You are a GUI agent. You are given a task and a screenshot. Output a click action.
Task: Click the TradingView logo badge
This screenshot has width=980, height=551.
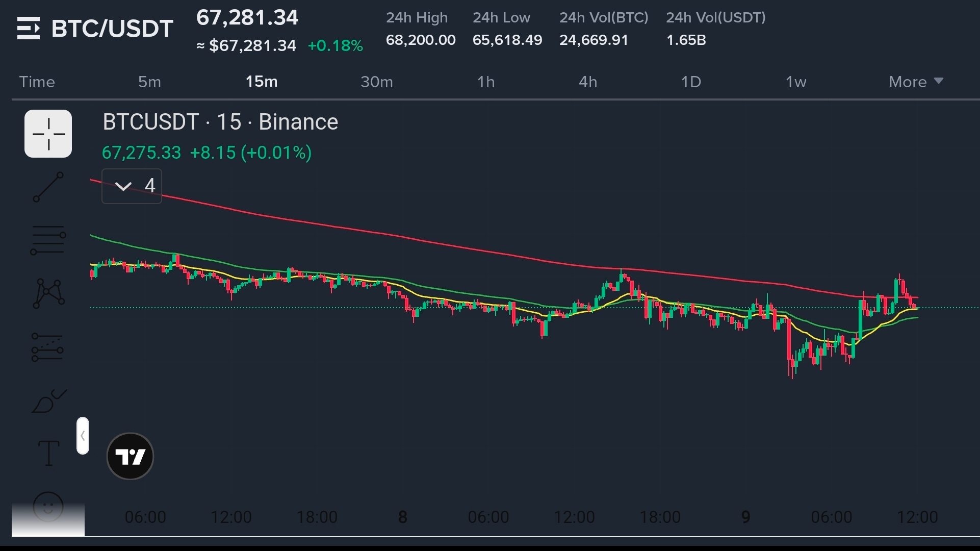click(x=130, y=456)
